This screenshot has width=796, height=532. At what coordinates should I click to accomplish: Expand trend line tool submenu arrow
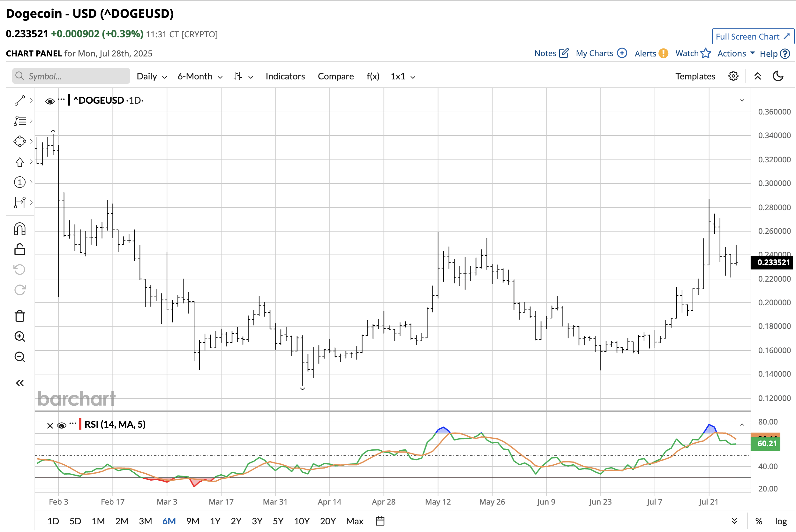[31, 100]
